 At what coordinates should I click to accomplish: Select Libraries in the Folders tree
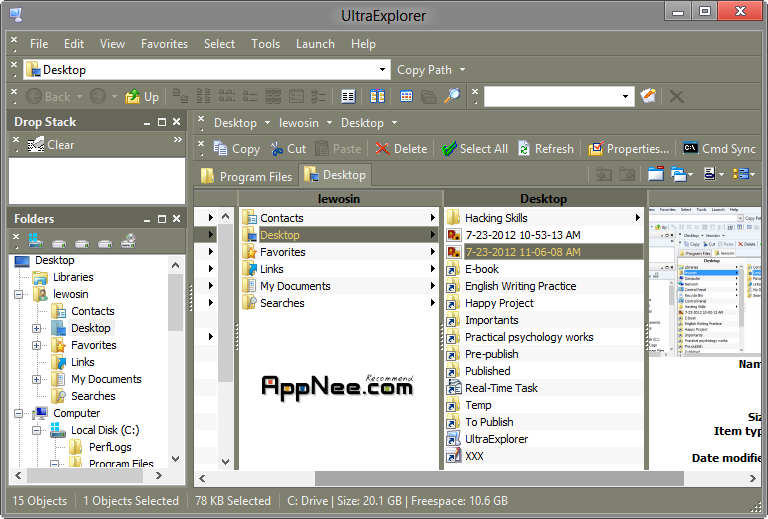tap(73, 277)
